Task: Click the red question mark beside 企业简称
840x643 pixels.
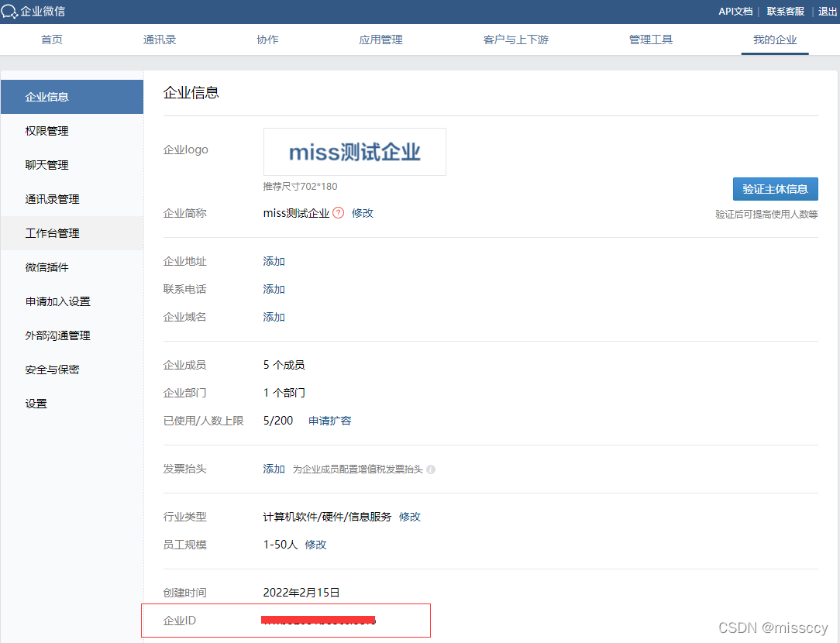Action: (x=338, y=213)
